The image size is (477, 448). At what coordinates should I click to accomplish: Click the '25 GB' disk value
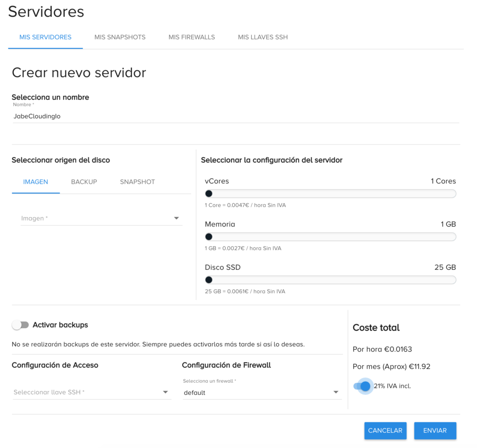pyautogui.click(x=445, y=268)
